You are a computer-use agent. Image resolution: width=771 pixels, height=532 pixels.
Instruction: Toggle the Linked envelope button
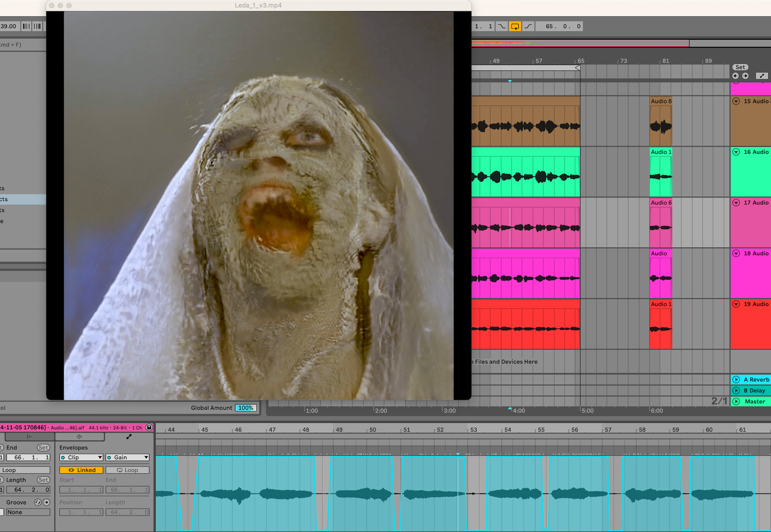coord(82,470)
